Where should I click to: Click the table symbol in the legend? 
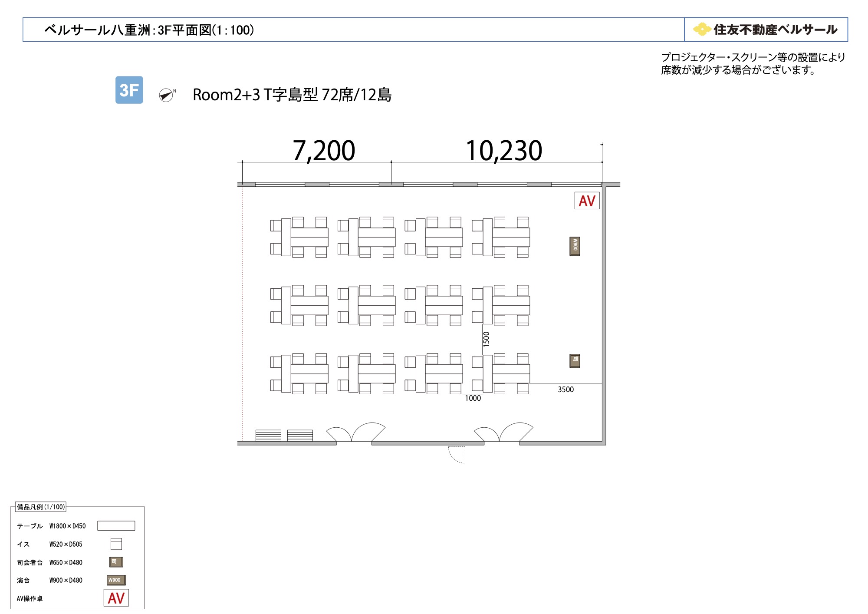pyautogui.click(x=116, y=526)
